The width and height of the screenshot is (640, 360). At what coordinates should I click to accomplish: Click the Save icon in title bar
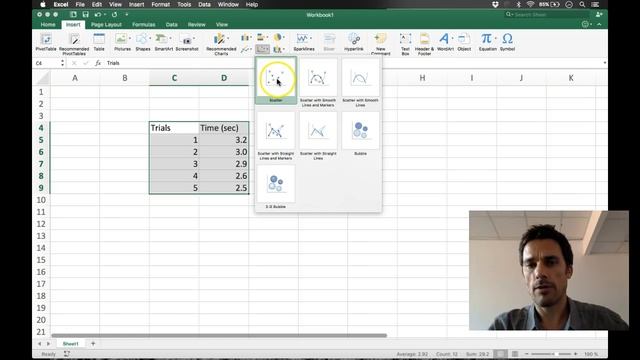[x=85, y=14]
